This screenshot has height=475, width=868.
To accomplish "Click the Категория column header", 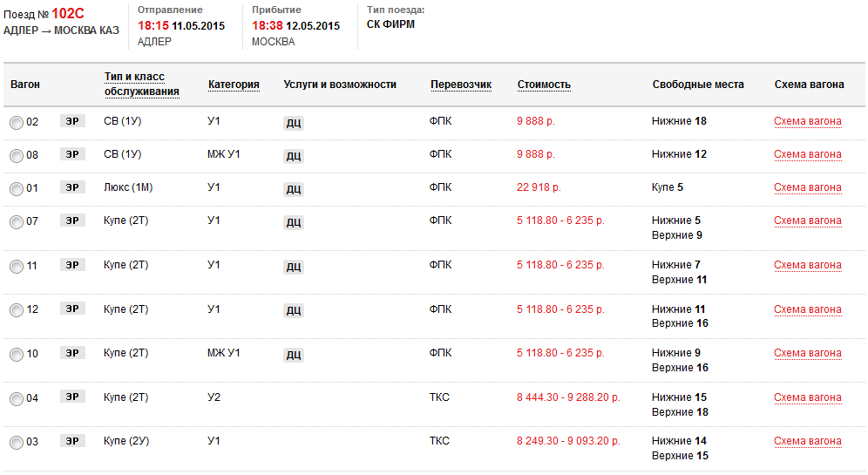I will point(234,85).
